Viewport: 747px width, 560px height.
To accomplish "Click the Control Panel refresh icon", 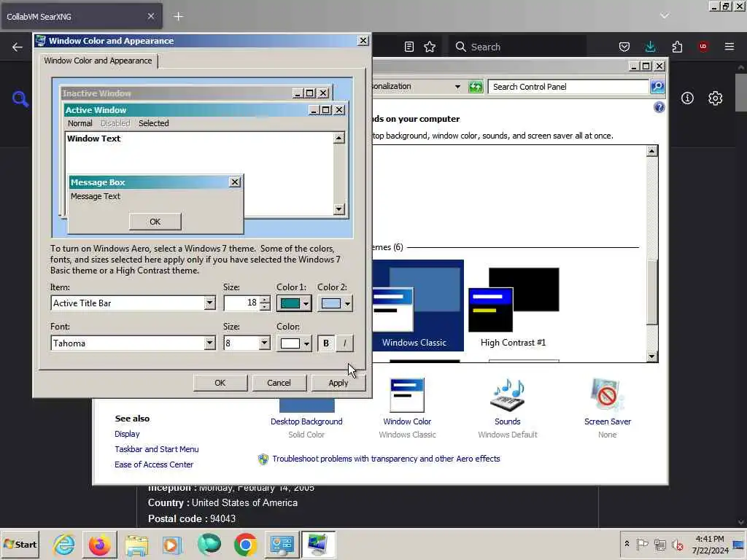I will 476,87.
